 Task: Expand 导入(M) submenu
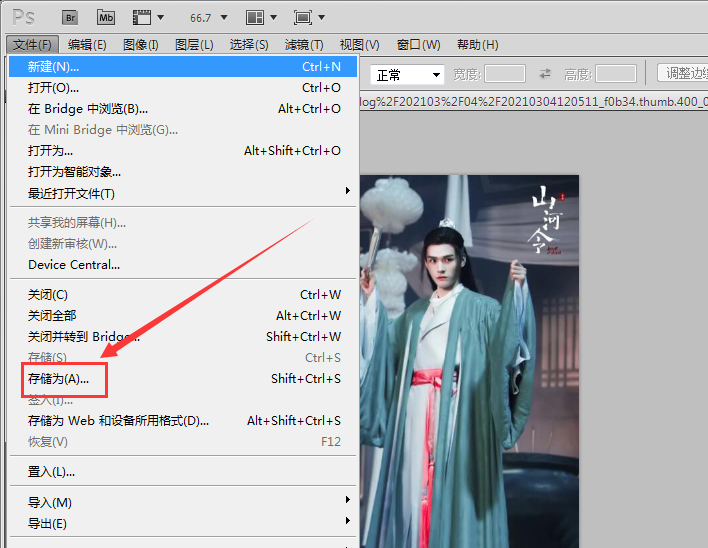183,502
